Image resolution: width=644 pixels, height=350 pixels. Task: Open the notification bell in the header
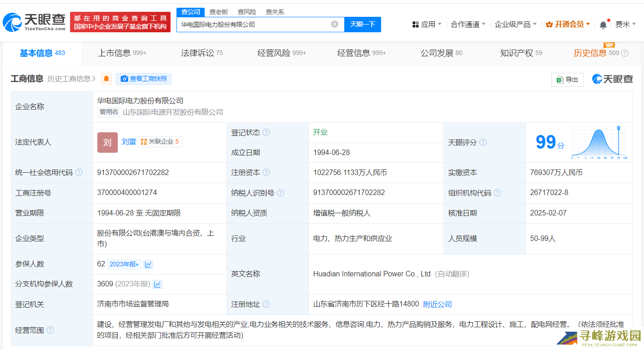pyautogui.click(x=603, y=25)
